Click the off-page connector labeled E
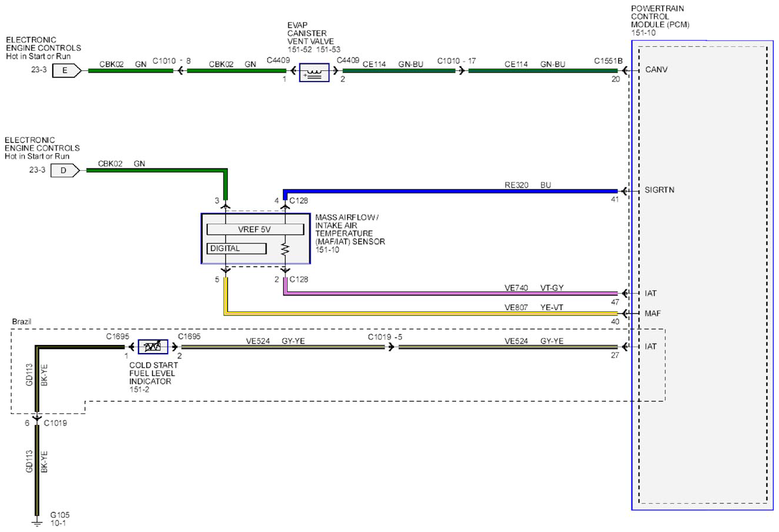The image size is (779, 532). (x=66, y=71)
